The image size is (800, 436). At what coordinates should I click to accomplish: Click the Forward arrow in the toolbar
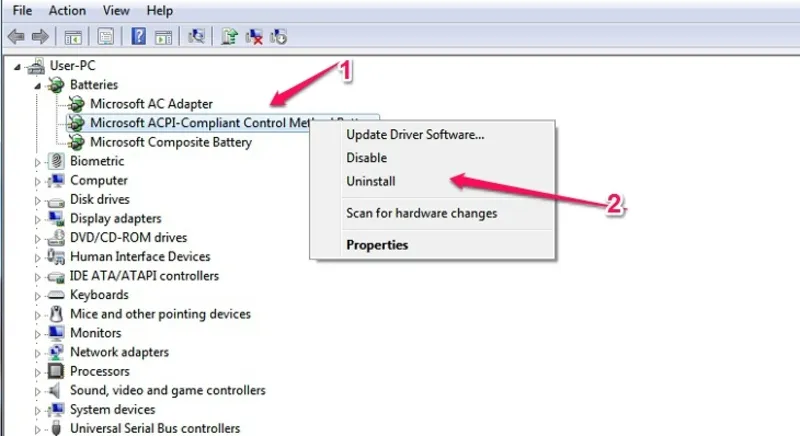click(40, 37)
